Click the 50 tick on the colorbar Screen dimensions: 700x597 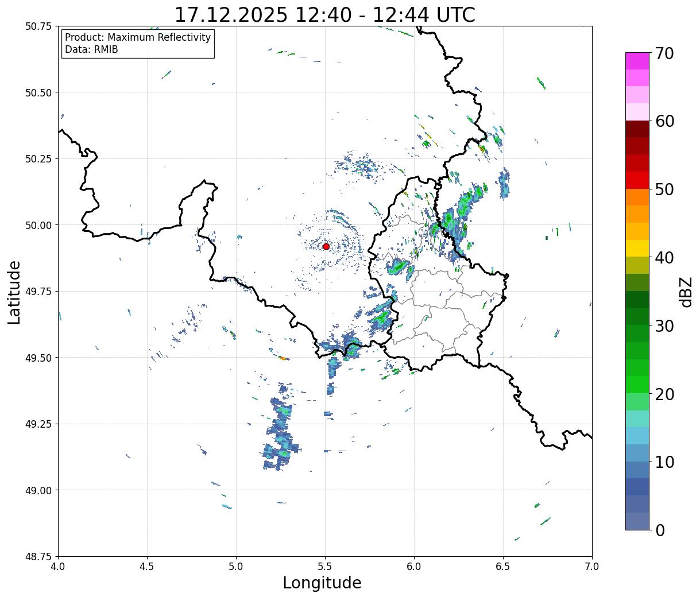click(x=664, y=189)
